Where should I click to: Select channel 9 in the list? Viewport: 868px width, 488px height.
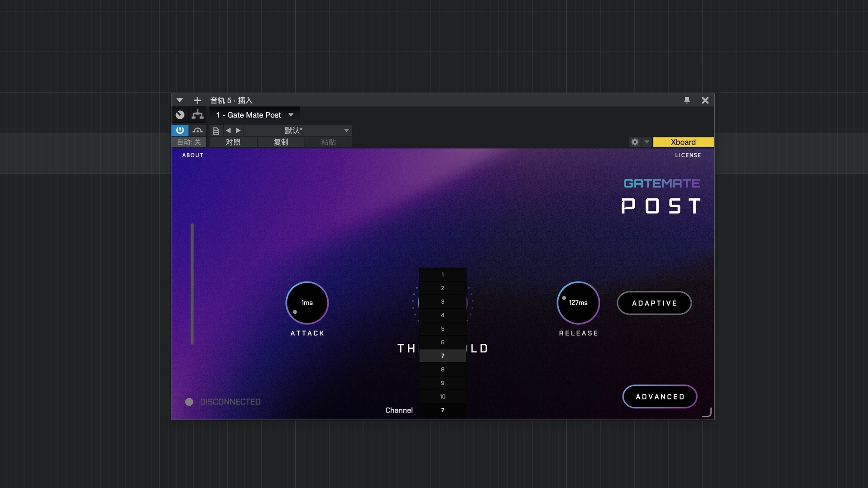pyautogui.click(x=443, y=383)
